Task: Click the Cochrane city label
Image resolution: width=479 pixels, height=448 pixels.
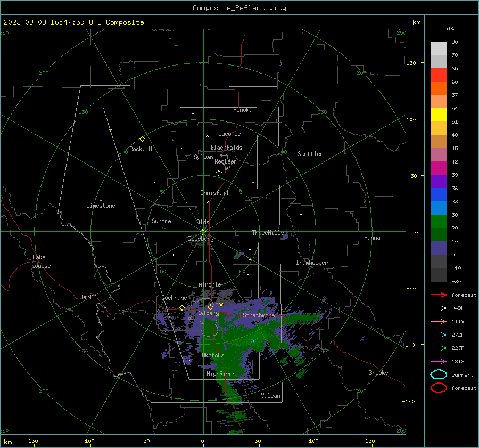Action: [x=174, y=298]
